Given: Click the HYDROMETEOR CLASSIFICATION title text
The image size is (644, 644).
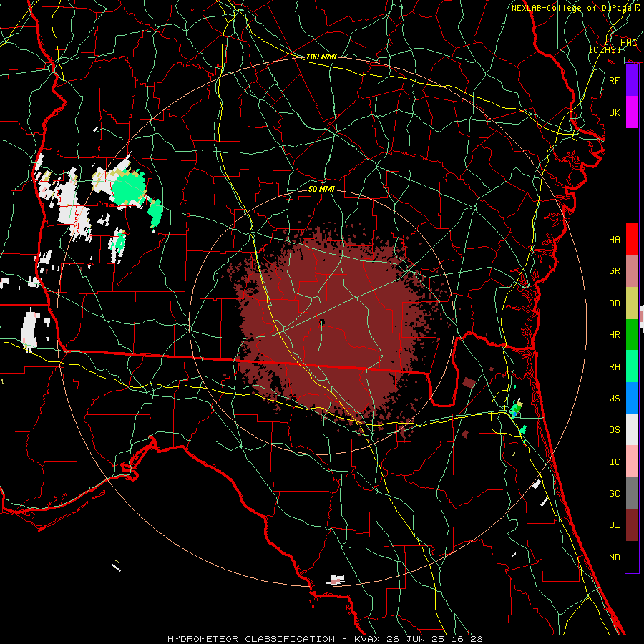Looking at the screenshot, I should (x=251, y=639).
